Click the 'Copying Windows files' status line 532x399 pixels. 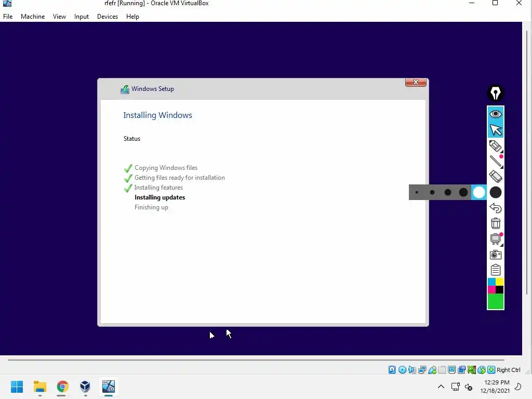(166, 168)
